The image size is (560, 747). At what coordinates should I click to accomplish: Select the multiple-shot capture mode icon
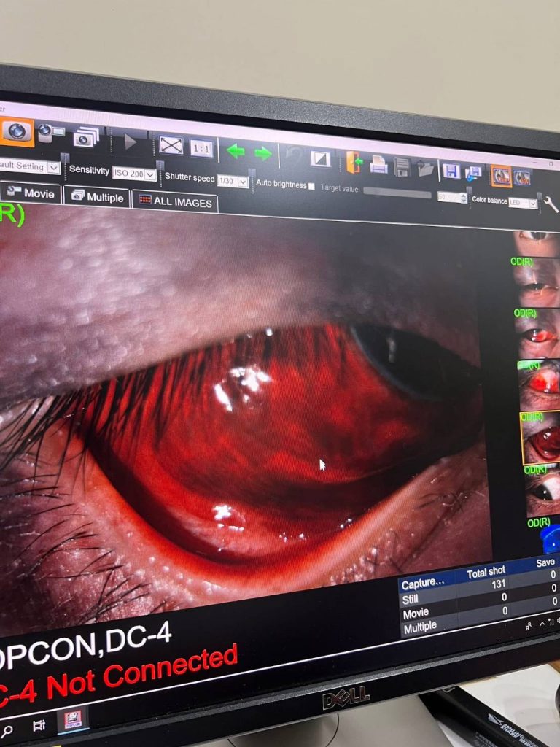pyautogui.click(x=86, y=136)
